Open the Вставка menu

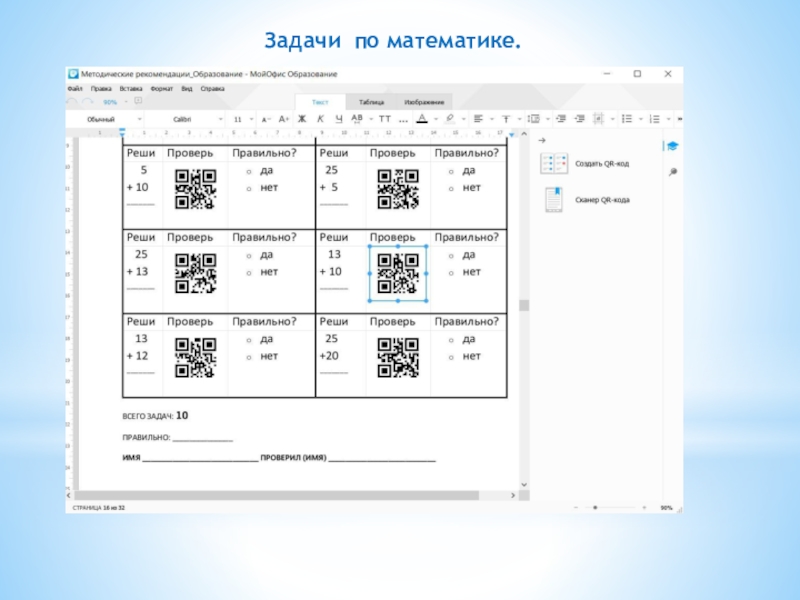point(131,89)
